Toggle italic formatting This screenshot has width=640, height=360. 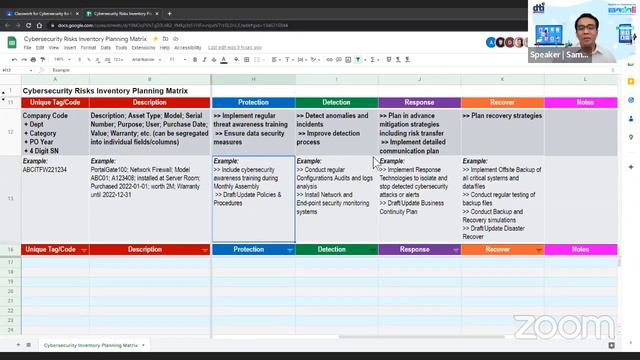click(x=204, y=60)
